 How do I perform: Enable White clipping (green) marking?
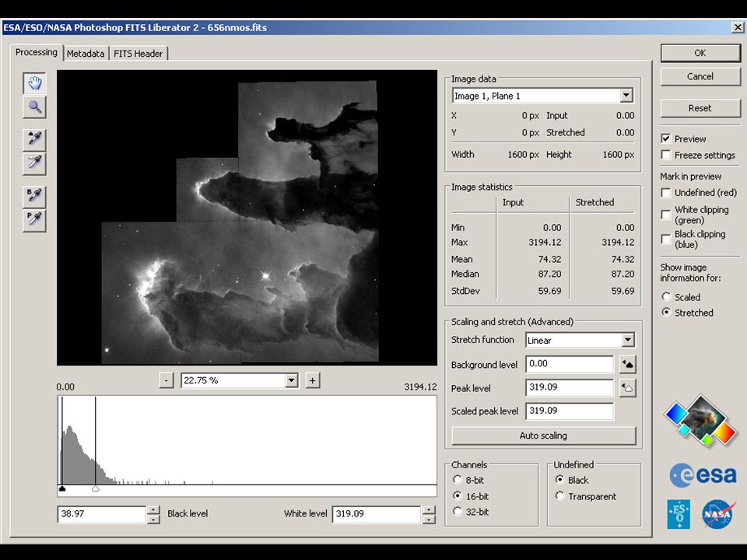point(666,215)
